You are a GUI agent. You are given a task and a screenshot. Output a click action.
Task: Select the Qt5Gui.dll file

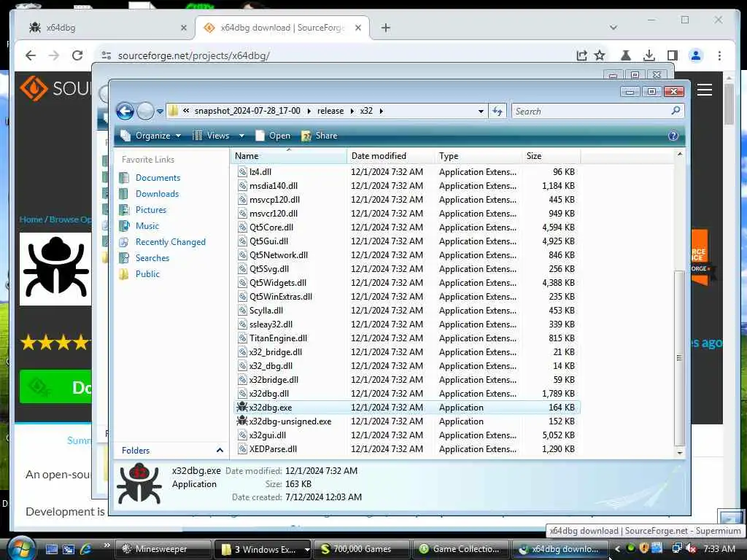[x=268, y=241]
